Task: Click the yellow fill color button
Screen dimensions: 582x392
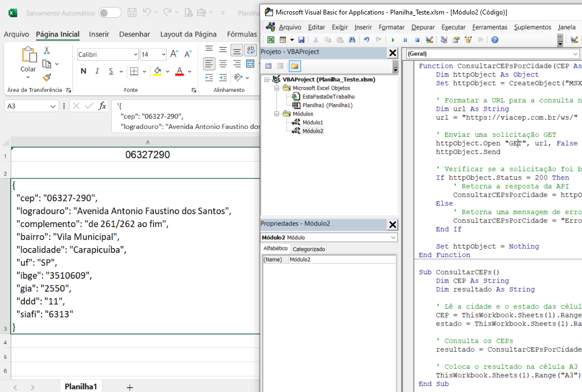Action: [x=157, y=71]
